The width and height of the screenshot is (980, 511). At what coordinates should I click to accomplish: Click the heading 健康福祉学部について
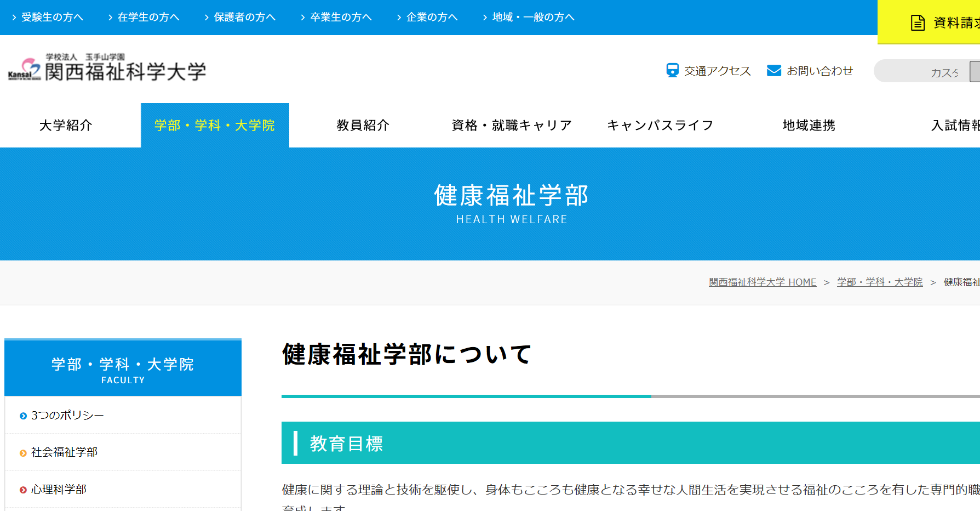(407, 354)
